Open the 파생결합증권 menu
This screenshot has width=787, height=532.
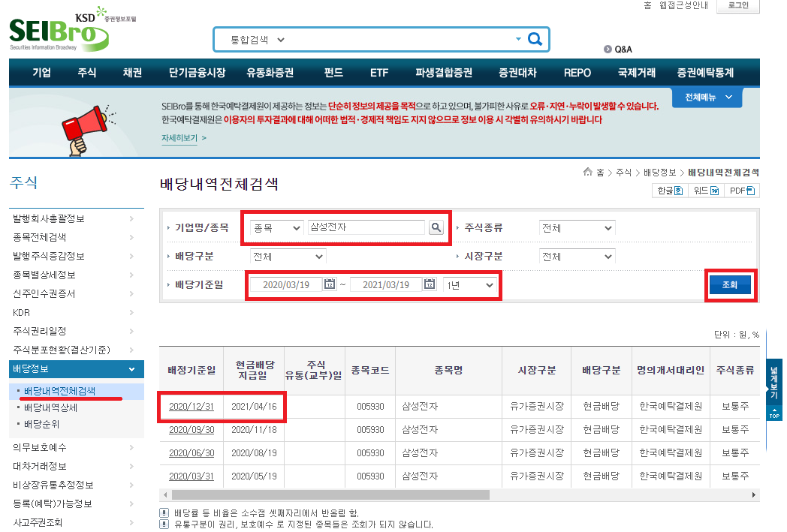click(444, 73)
